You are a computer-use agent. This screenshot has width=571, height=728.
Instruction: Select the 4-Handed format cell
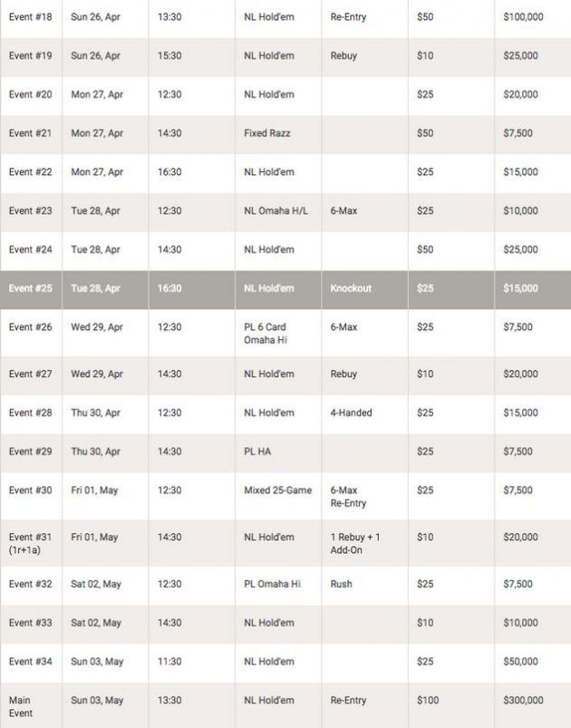coord(351,413)
